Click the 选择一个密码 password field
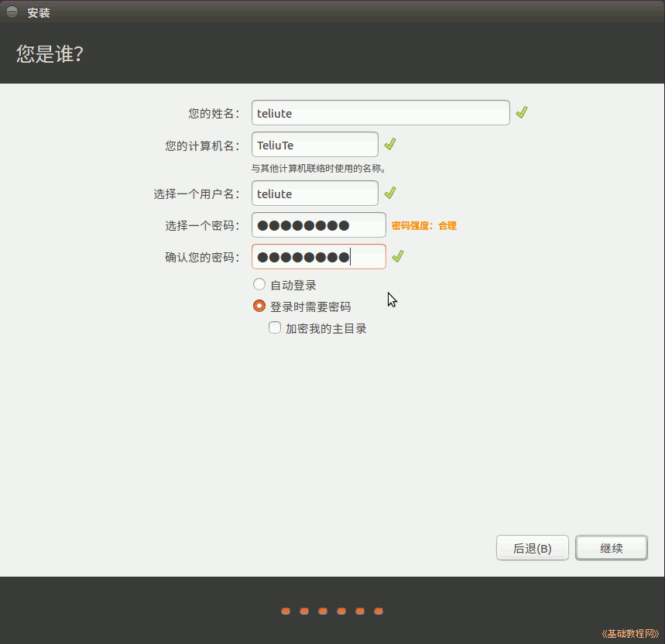 click(x=318, y=225)
